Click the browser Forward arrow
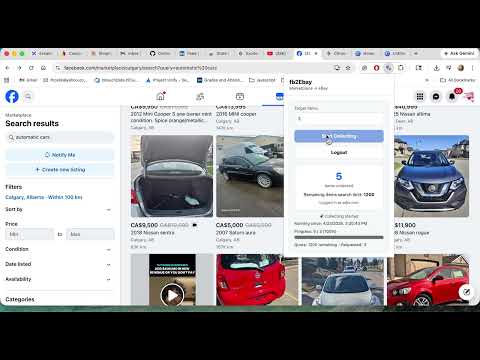The width and height of the screenshot is (480, 360). point(19,68)
